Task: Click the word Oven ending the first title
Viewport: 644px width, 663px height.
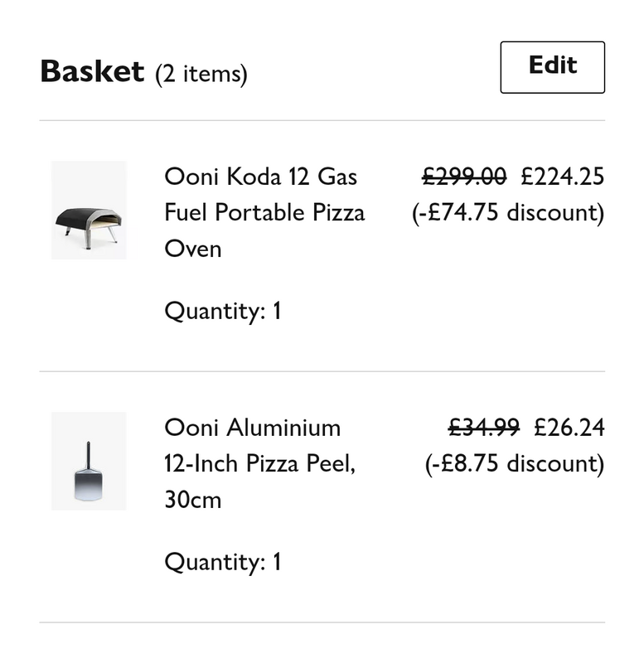Action: tap(193, 249)
